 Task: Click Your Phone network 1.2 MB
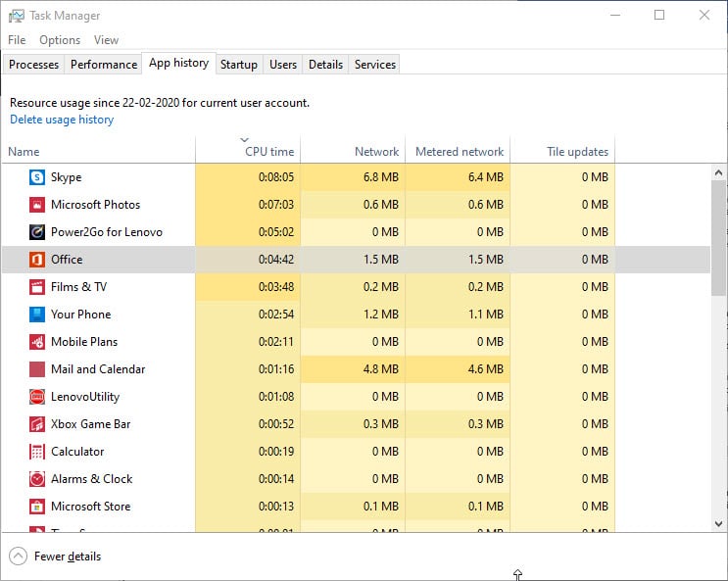pyautogui.click(x=381, y=315)
